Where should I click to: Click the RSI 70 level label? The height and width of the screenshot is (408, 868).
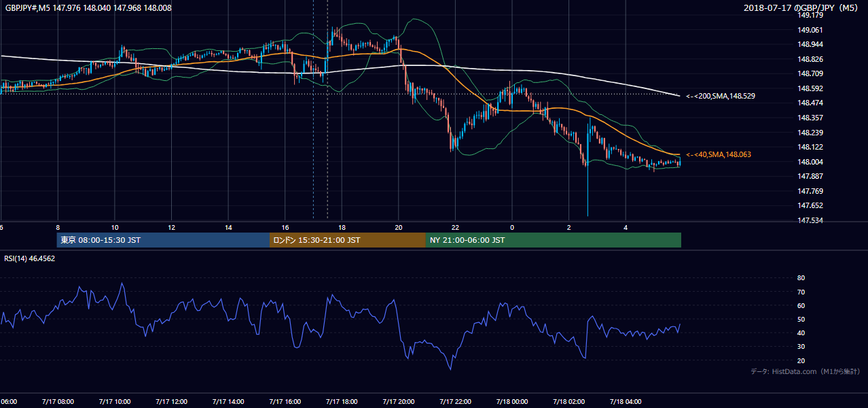[801, 292]
